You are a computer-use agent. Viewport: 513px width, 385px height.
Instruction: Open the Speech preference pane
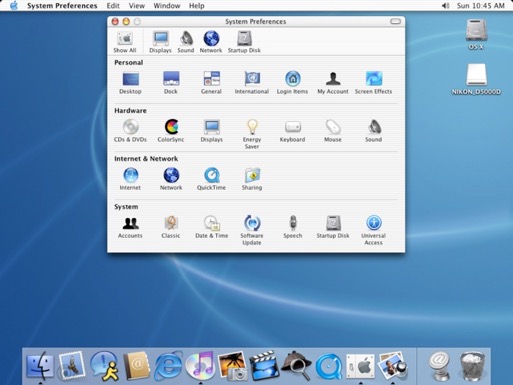tap(293, 227)
